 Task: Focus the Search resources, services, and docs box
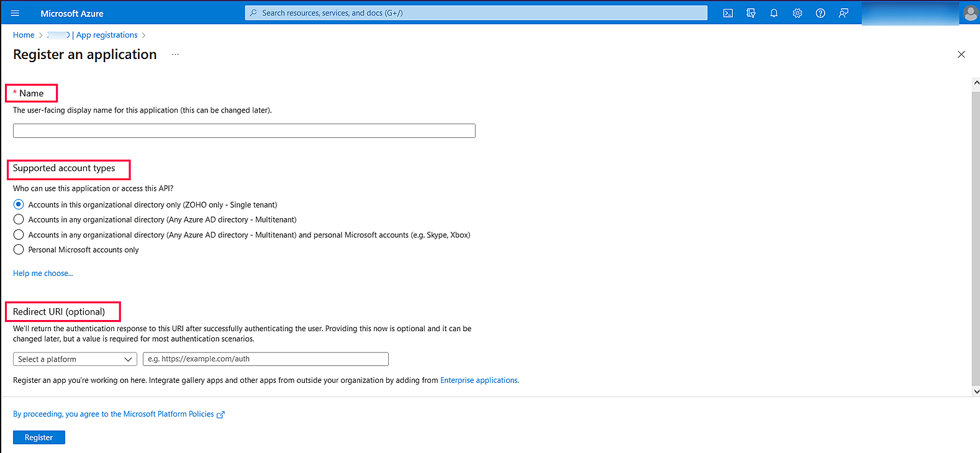476,13
